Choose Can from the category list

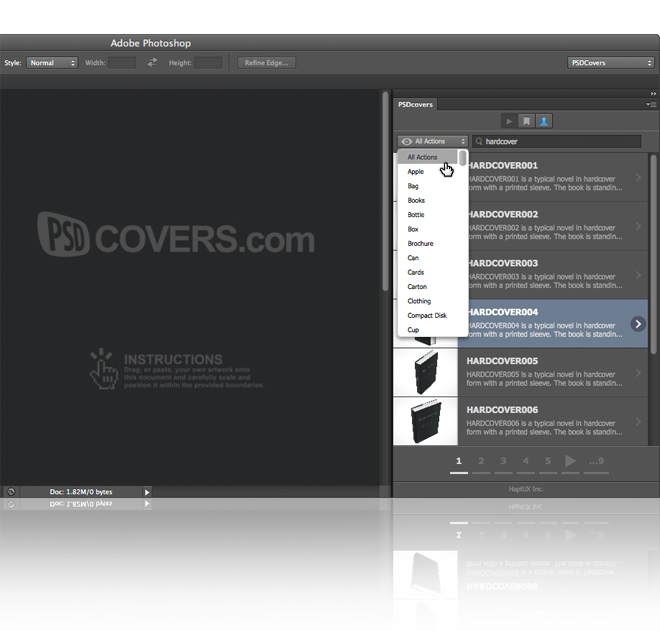click(413, 258)
